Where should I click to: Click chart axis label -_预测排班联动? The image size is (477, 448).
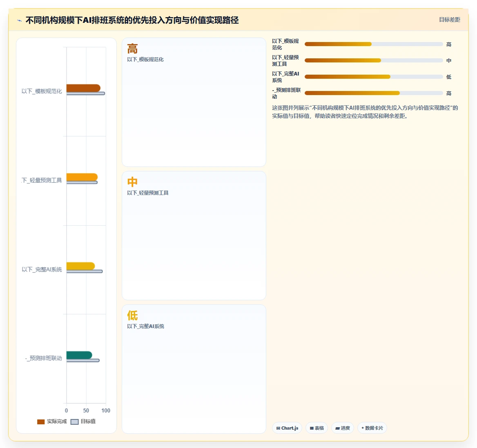[44, 358]
